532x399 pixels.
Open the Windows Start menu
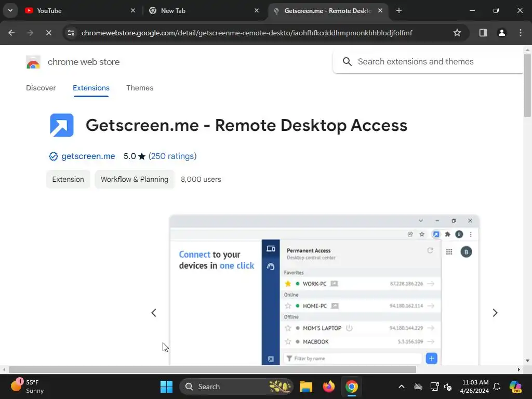coord(166,387)
